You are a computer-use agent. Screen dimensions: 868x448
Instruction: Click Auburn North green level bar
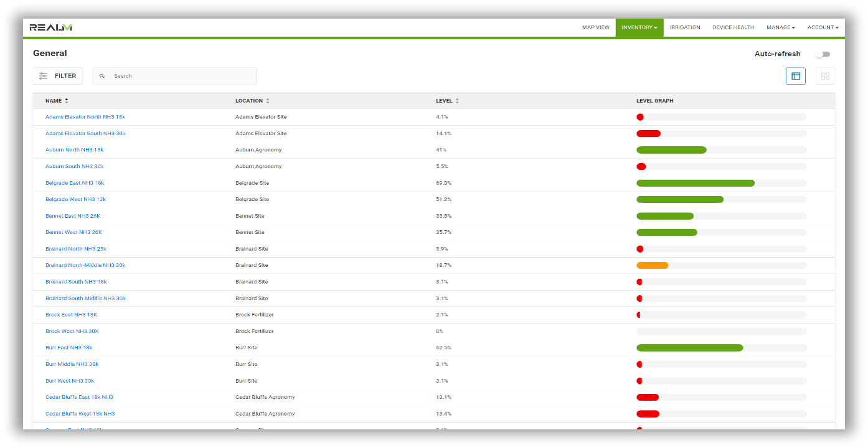coord(671,150)
